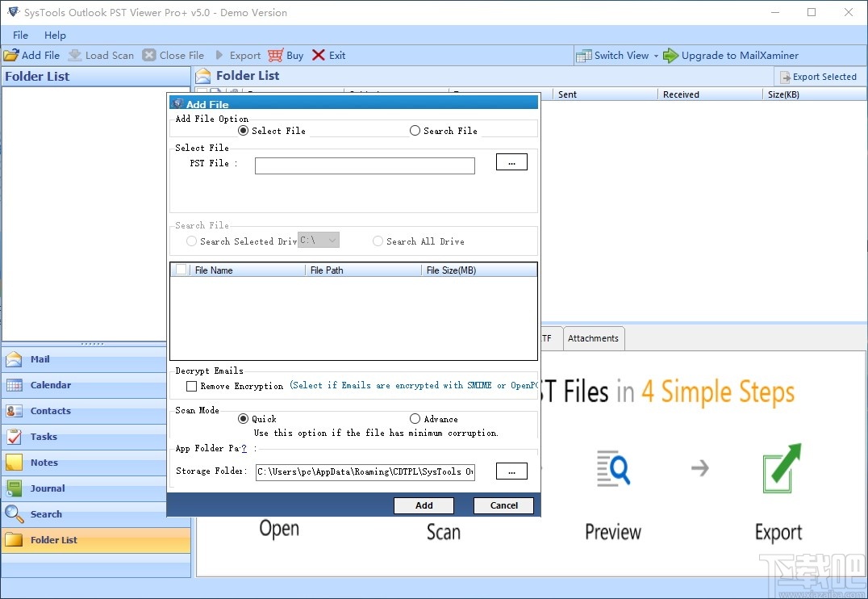Switch to the Attachments tab
This screenshot has width=868, height=599.
(594, 338)
